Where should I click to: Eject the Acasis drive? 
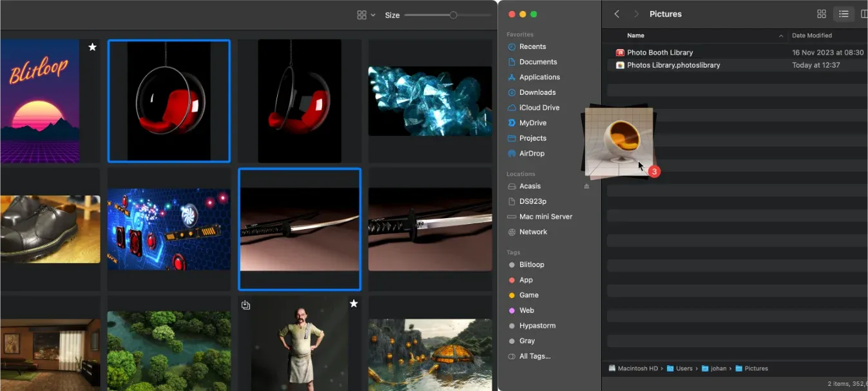click(x=586, y=186)
